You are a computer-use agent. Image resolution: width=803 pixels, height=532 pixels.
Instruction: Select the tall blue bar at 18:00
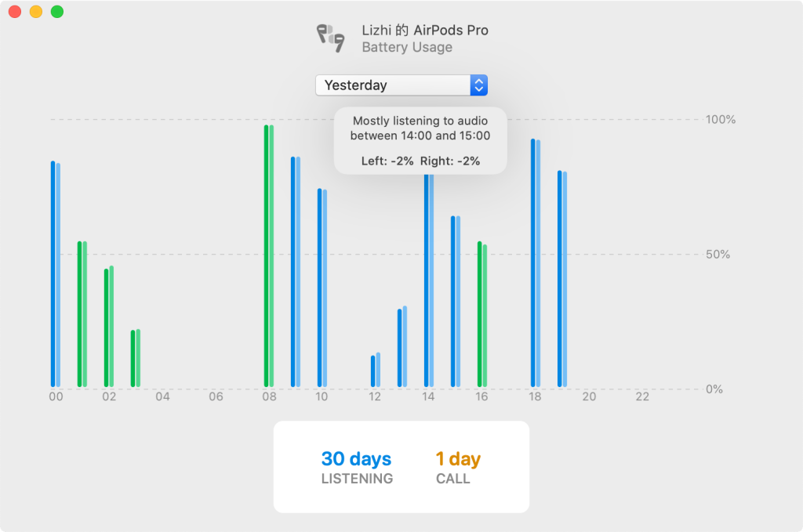pyautogui.click(x=536, y=259)
